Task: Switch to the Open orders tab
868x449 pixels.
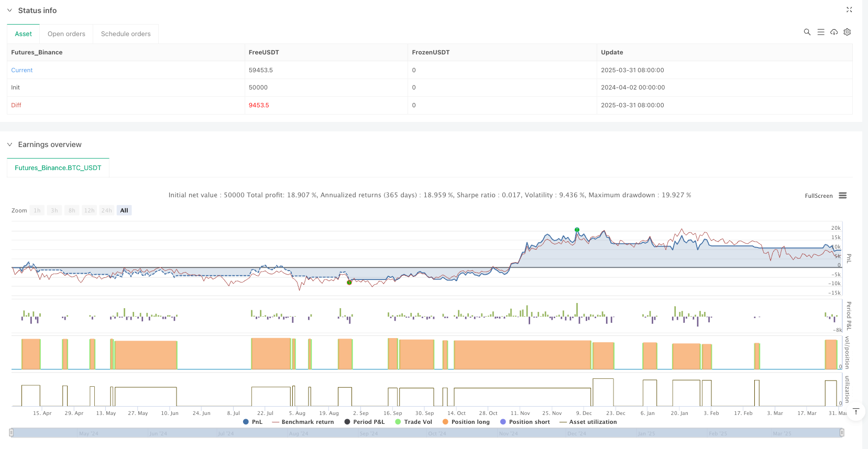Action: coord(67,34)
